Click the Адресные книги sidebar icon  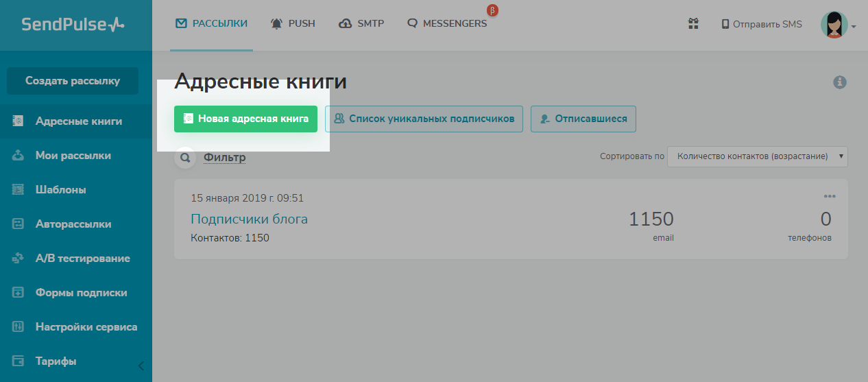(x=19, y=121)
